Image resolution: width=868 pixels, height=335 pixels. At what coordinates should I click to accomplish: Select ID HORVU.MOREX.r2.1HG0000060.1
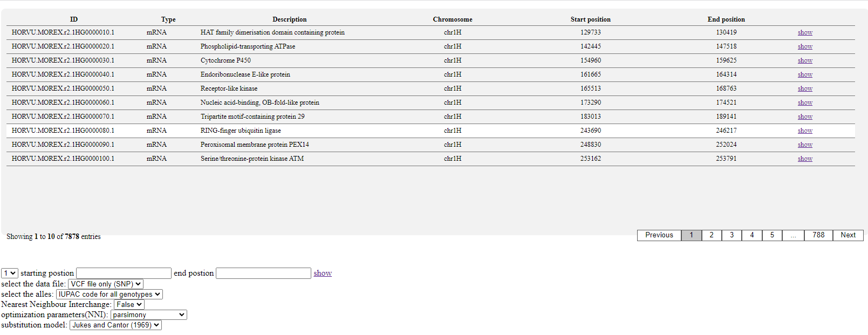coord(63,102)
